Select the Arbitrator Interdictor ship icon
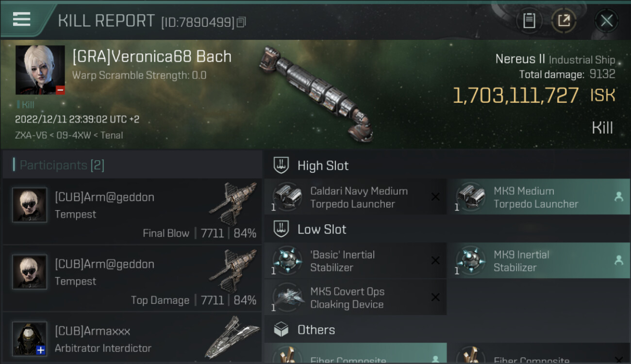This screenshot has width=631, height=364. coord(232,337)
